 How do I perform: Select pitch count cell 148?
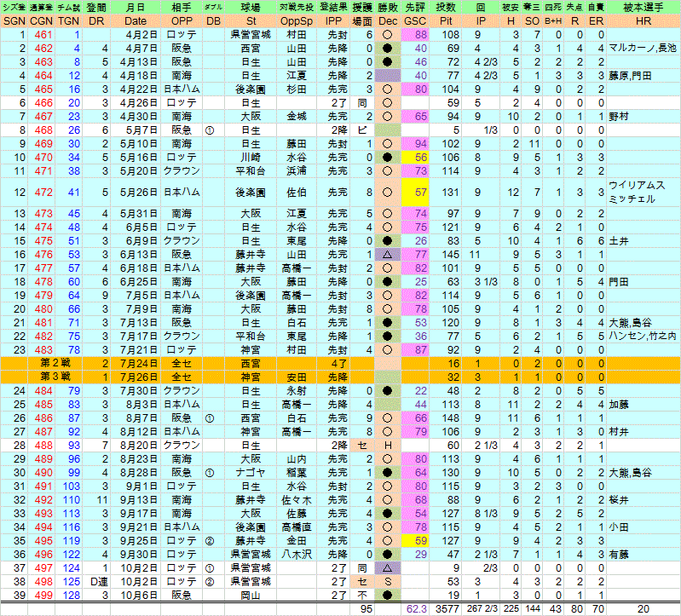450,418
